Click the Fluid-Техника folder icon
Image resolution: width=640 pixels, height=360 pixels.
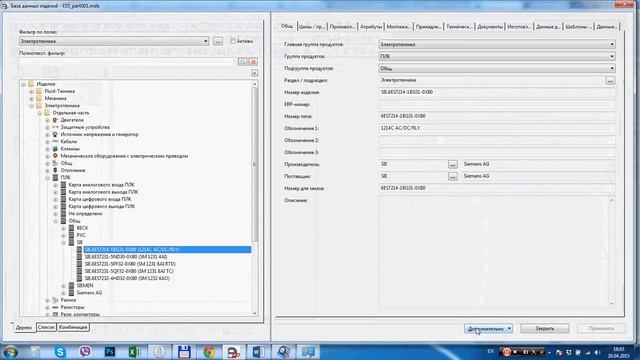(x=39, y=91)
